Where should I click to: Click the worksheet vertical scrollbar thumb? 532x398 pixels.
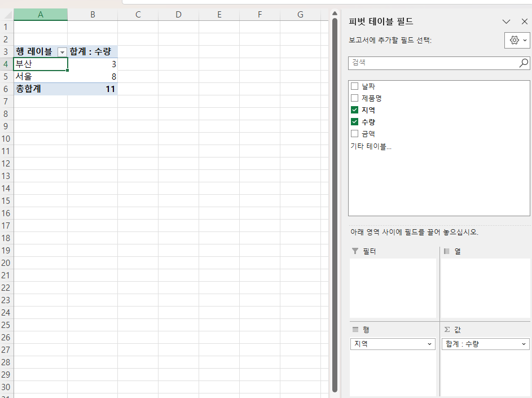[x=335, y=204]
